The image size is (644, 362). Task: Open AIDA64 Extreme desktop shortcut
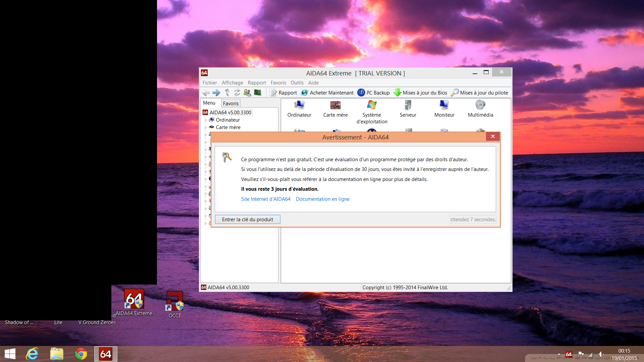134,303
